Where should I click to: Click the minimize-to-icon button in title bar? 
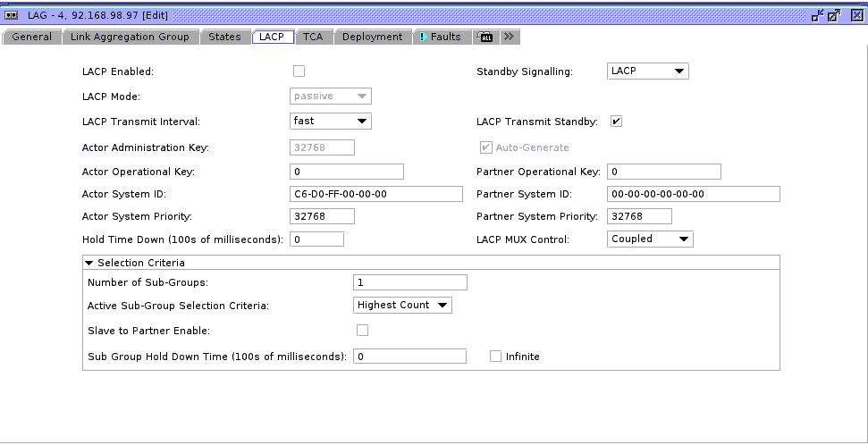[817, 15]
